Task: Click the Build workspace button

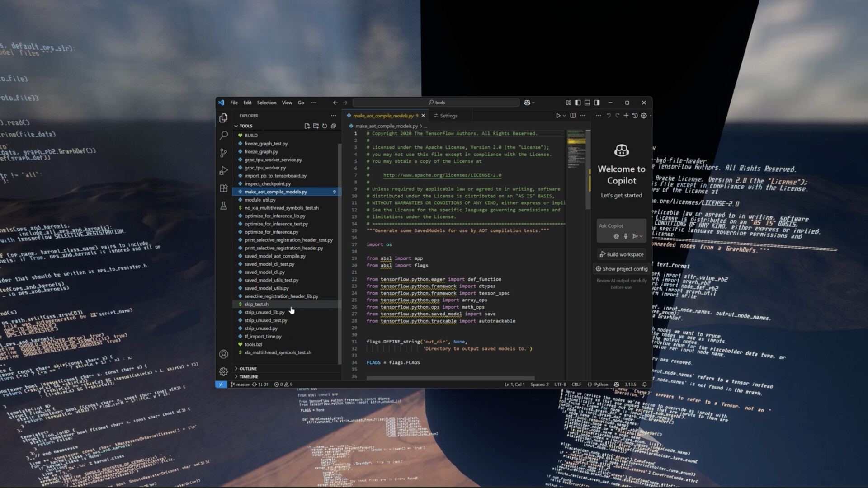Action: tap(622, 254)
